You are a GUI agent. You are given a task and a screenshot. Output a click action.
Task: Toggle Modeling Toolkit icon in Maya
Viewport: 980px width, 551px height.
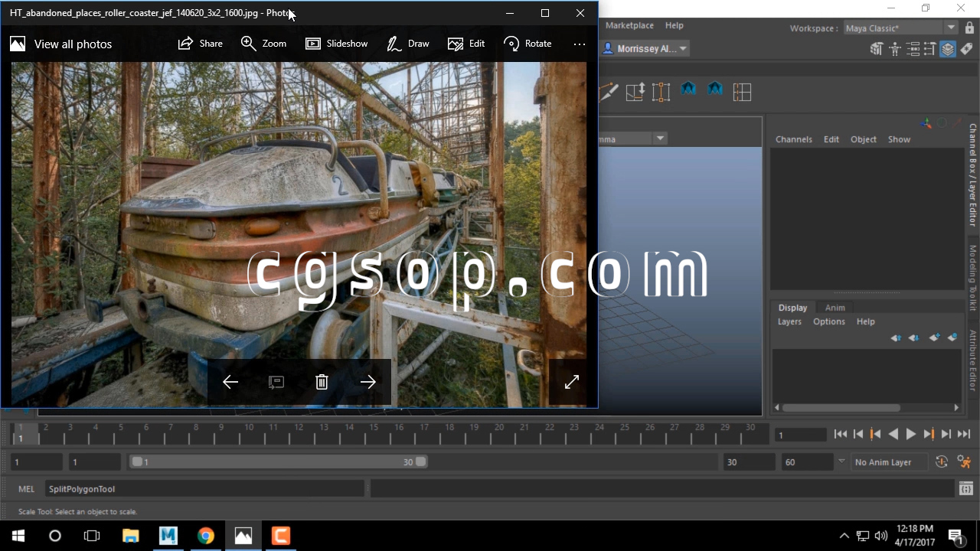click(x=877, y=49)
